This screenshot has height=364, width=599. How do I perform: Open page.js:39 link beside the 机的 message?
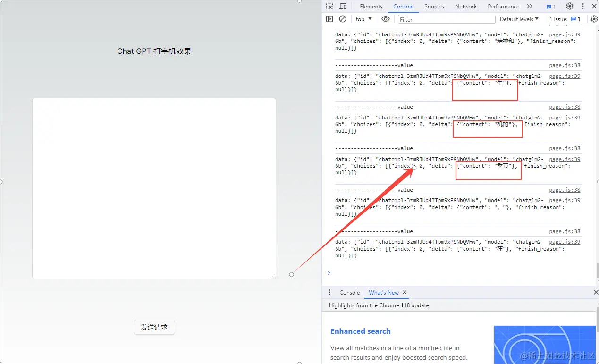tap(565, 118)
